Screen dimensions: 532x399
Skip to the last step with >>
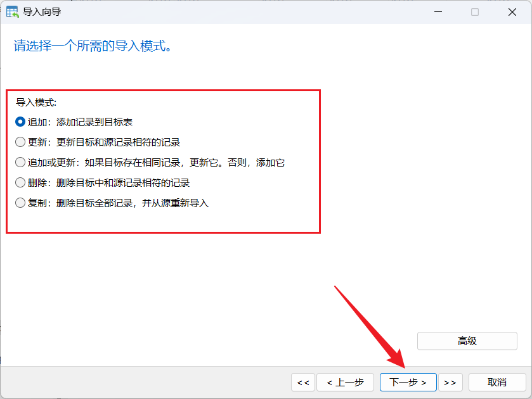[x=450, y=382]
